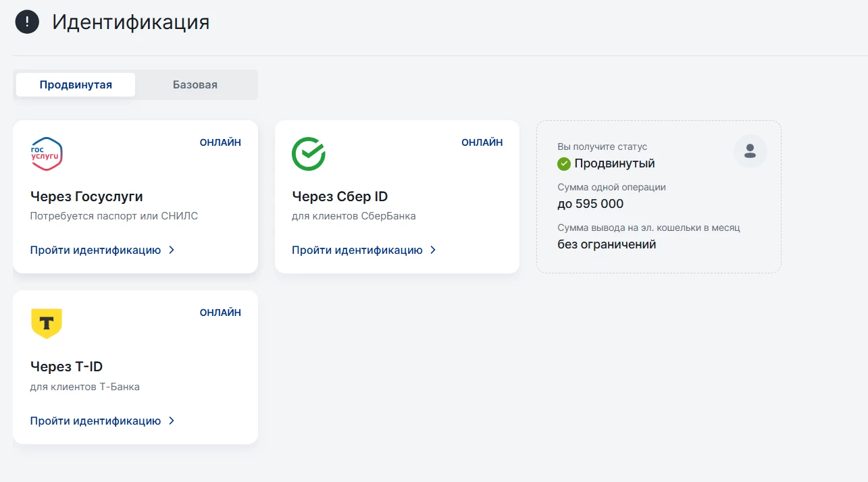Click the Через T-ID card title
Screen dimensions: 868x482
66,367
